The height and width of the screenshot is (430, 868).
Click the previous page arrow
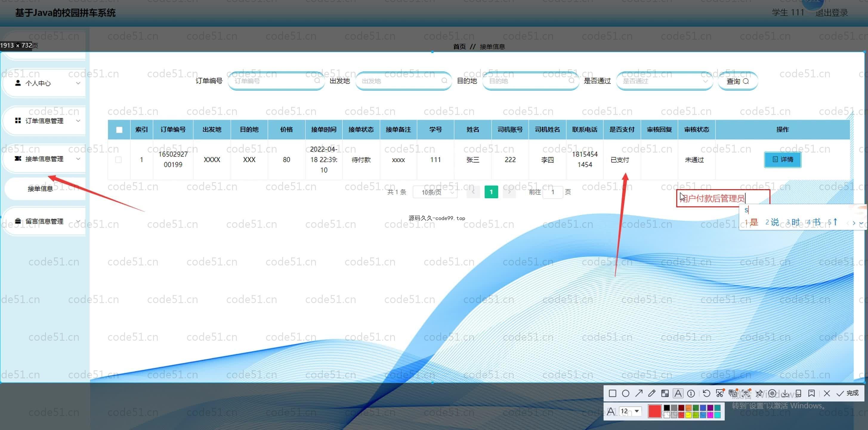point(473,192)
